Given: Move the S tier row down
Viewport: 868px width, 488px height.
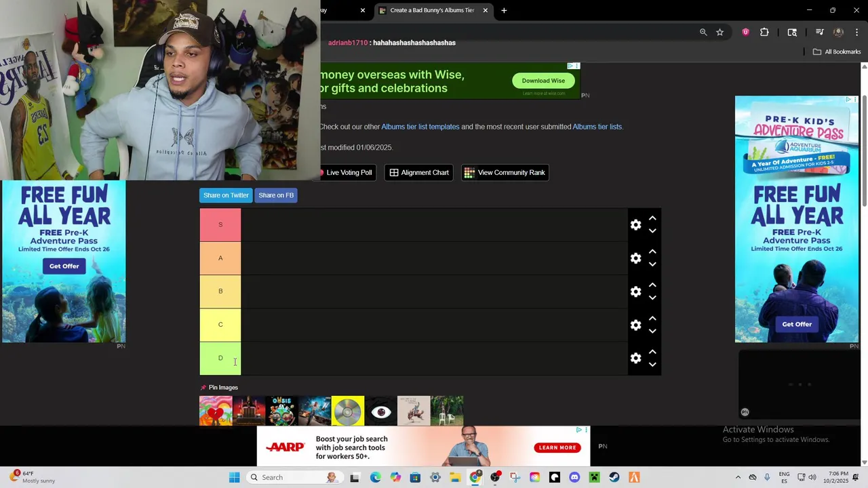Looking at the screenshot, I should tap(652, 231).
